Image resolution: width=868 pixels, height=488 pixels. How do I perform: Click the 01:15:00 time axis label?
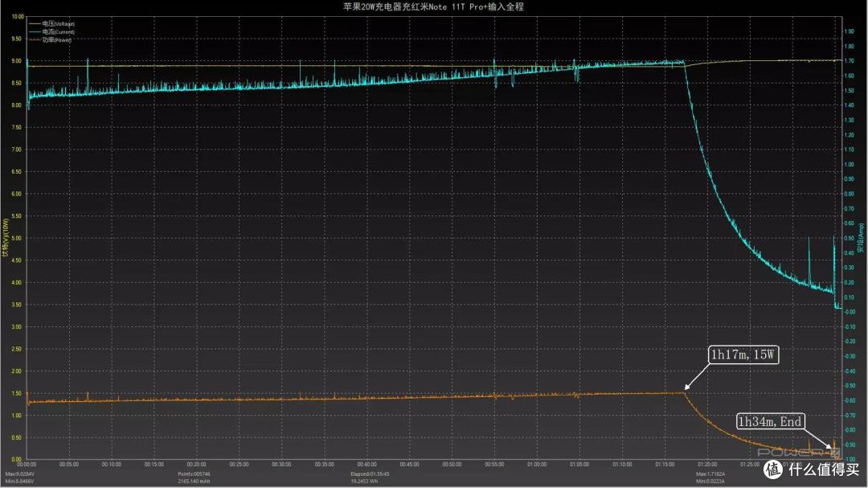pyautogui.click(x=665, y=464)
